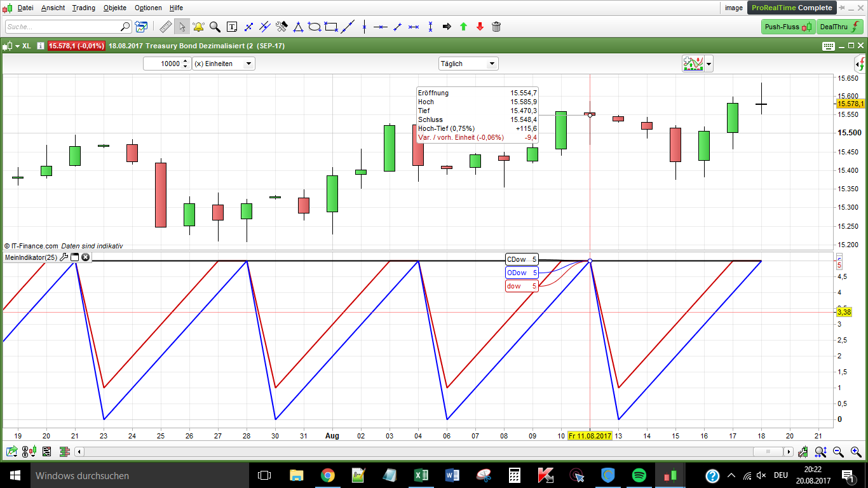
Task: Click the info icon next to XL
Action: point(40,46)
